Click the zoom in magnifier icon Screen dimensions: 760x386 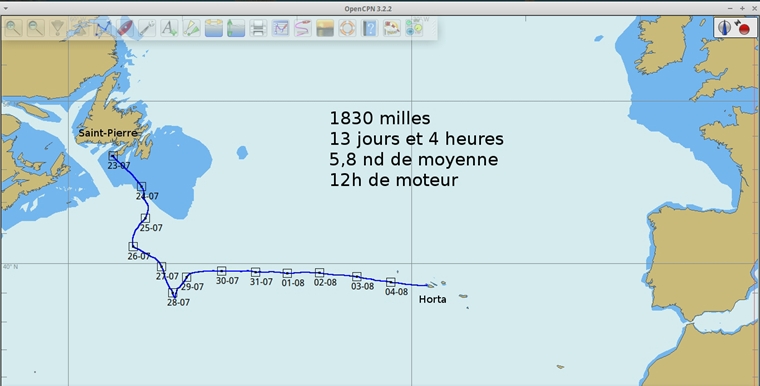coord(13,28)
